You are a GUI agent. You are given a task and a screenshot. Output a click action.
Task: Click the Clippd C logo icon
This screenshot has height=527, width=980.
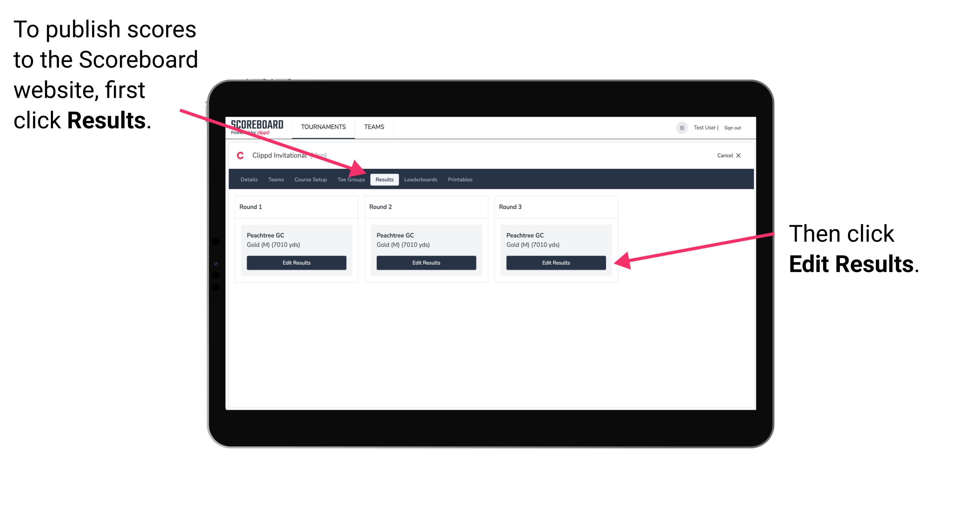point(237,156)
